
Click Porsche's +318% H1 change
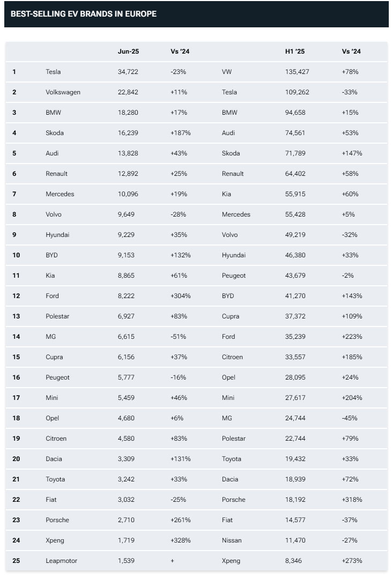pyautogui.click(x=352, y=500)
